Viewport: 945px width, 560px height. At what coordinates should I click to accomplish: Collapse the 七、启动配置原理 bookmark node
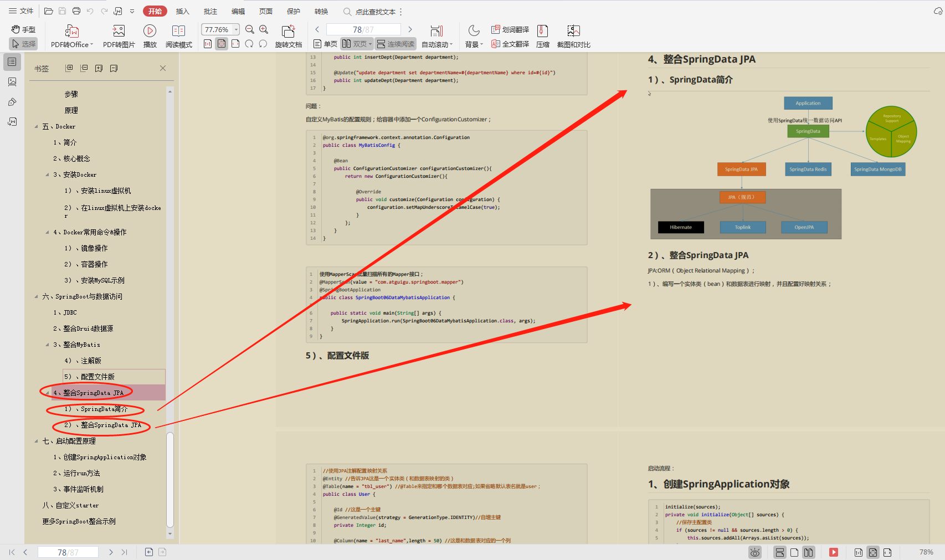pos(37,441)
